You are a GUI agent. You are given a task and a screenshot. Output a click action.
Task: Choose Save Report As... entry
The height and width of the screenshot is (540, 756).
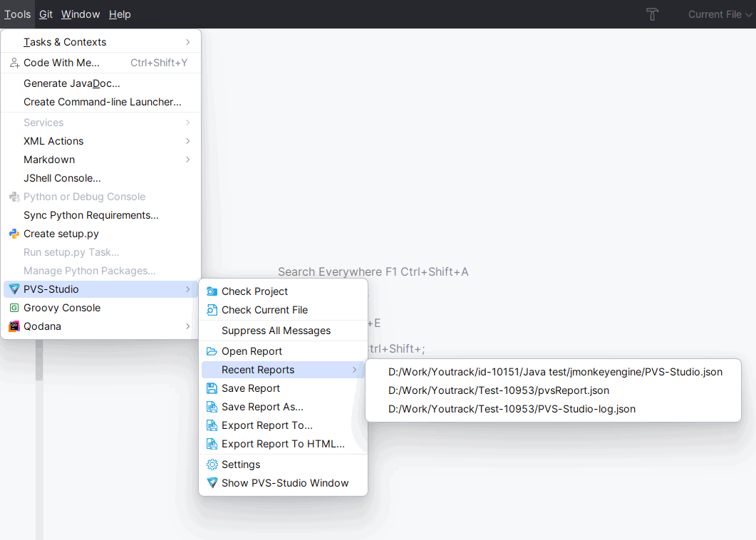(x=262, y=407)
